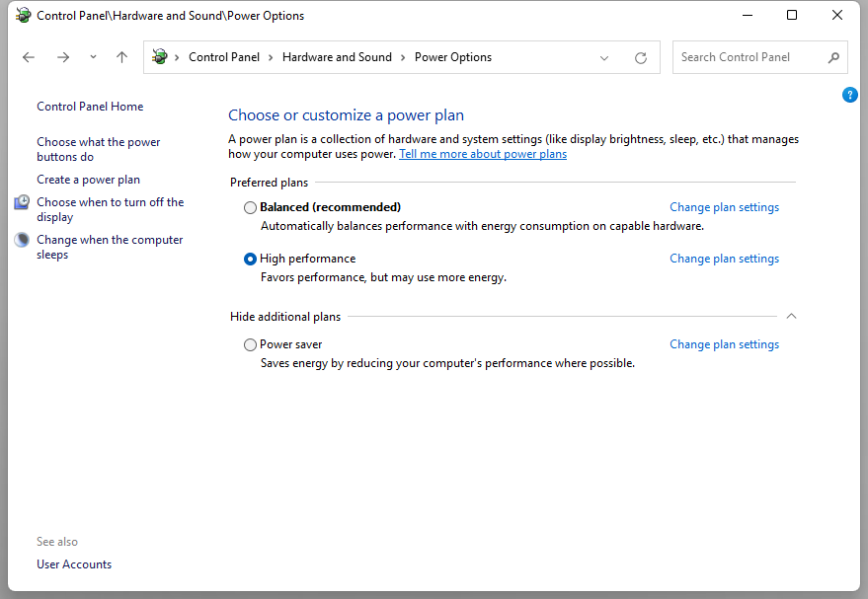The height and width of the screenshot is (599, 868).
Task: Refresh the Power Options page
Action: click(641, 57)
